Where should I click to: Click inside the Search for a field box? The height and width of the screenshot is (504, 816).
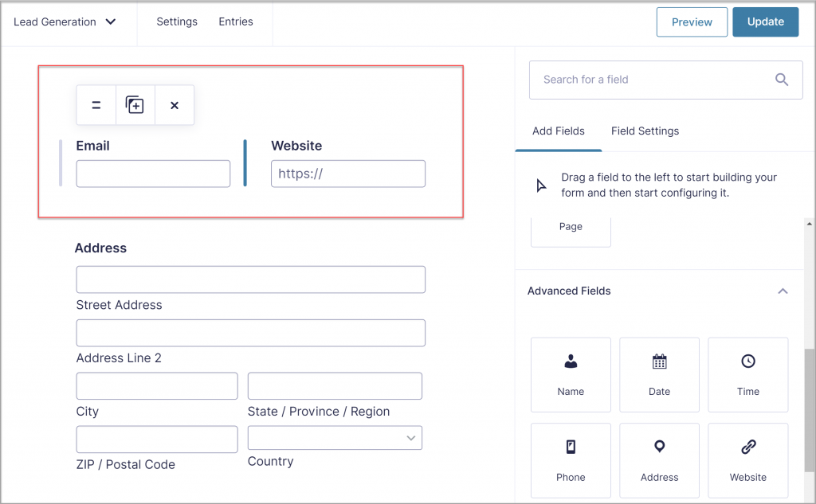(x=637, y=80)
